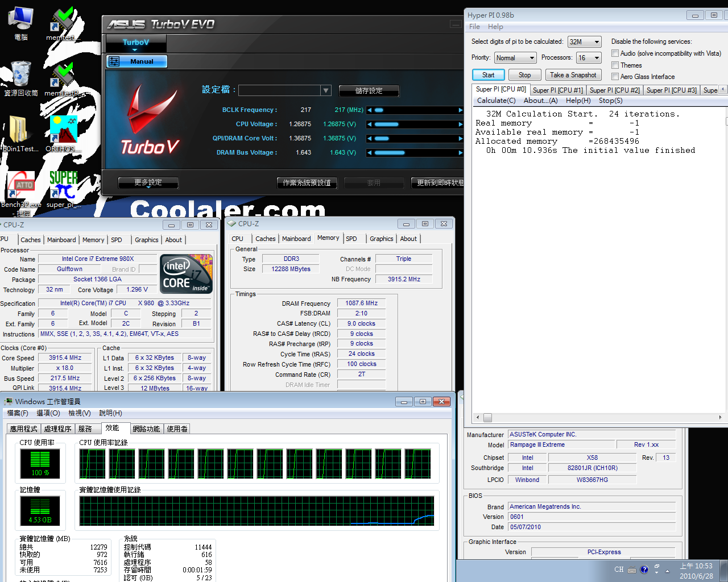Switch to the Super PI [CPU #1] tab
Image resolution: width=728 pixels, height=582 pixels.
coord(557,90)
